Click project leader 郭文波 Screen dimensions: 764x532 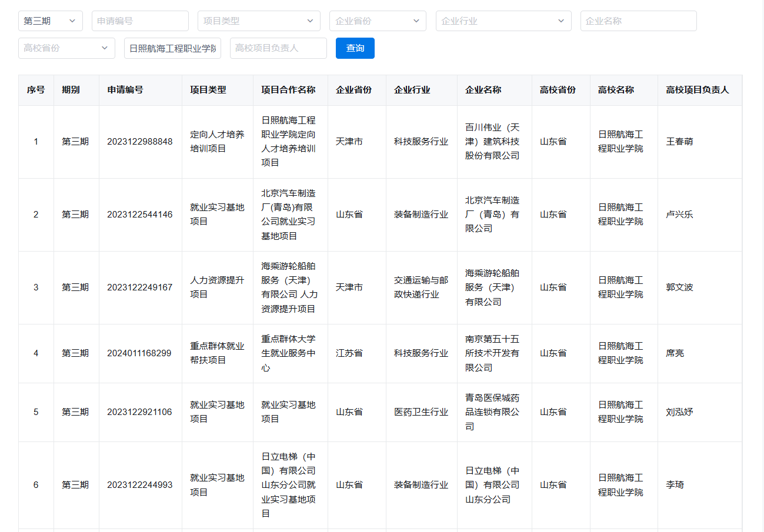click(679, 287)
